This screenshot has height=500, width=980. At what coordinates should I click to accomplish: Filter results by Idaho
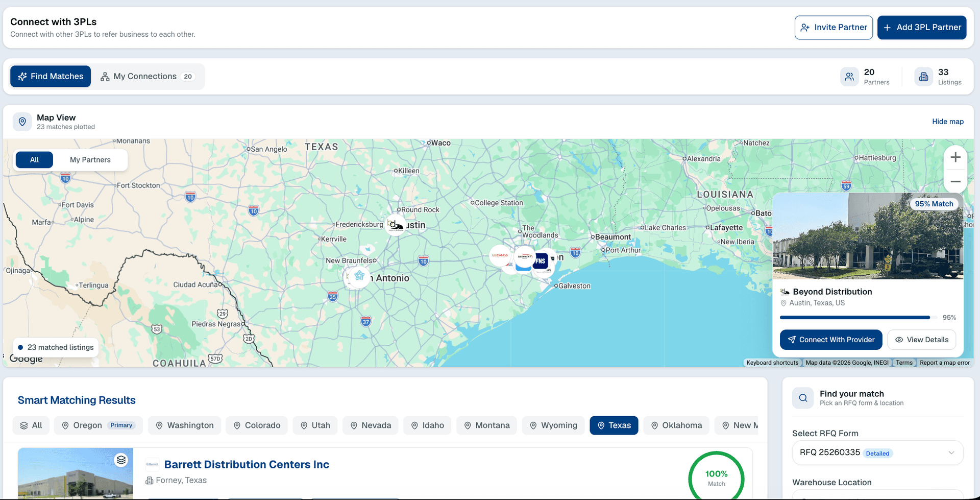click(x=427, y=425)
